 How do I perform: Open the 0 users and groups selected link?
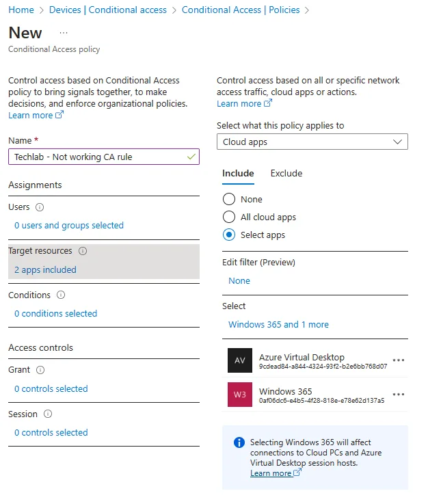(x=69, y=226)
